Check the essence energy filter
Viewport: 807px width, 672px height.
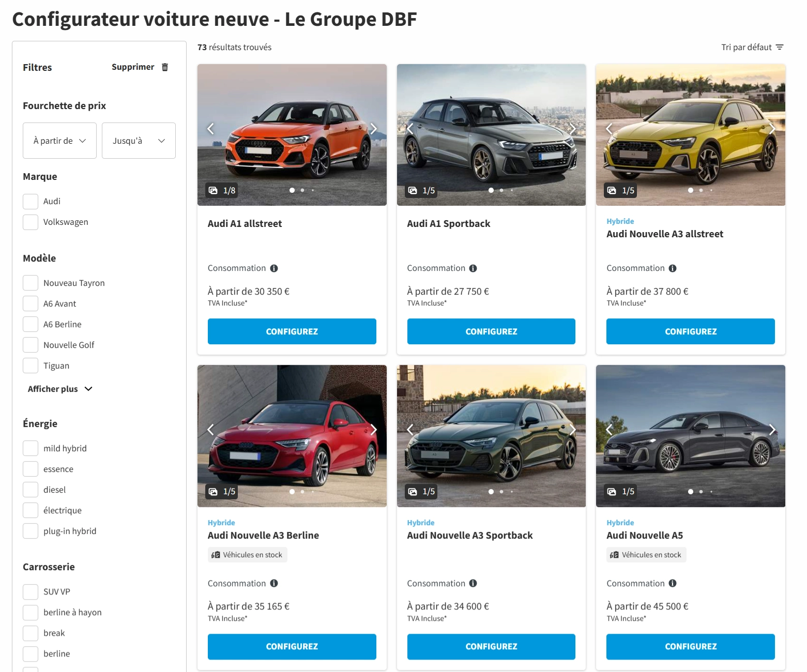coord(31,469)
